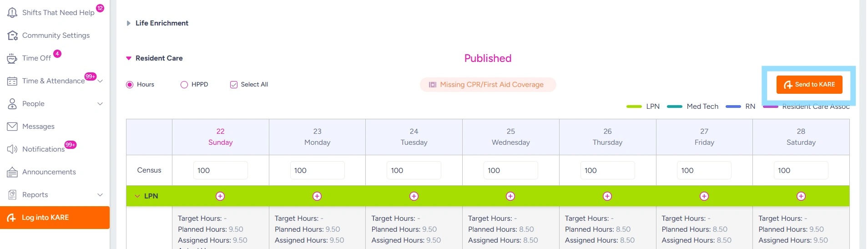Collapse the Resident Care section

tap(129, 58)
